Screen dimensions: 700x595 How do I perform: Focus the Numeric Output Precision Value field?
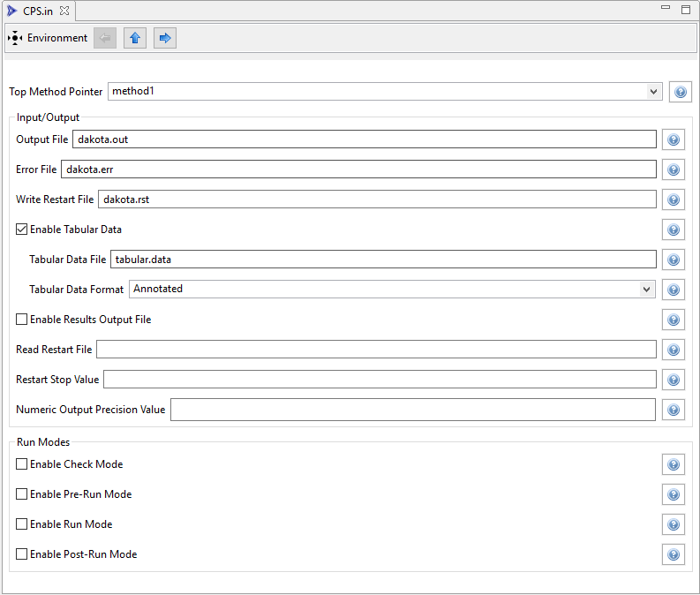click(x=412, y=410)
